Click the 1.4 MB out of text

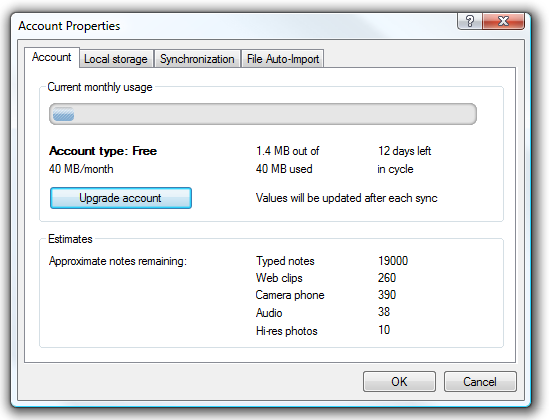[x=287, y=151]
